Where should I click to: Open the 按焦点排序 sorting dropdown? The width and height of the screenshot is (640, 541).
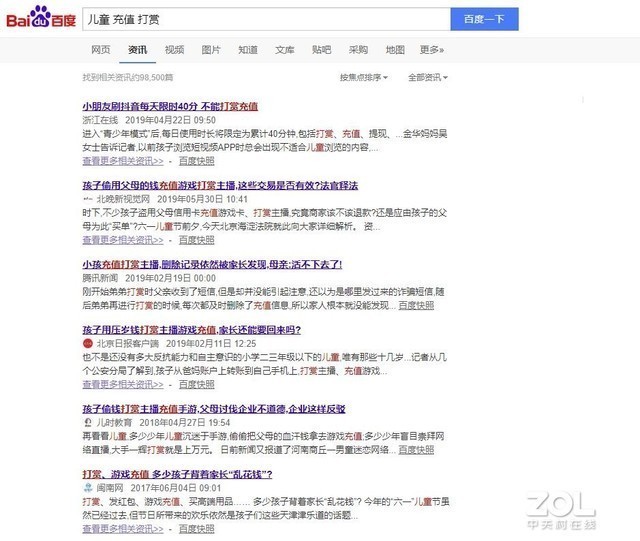(x=365, y=77)
